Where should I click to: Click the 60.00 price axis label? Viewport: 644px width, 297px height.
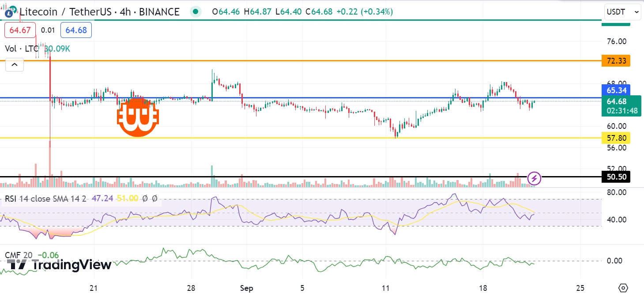tap(617, 126)
